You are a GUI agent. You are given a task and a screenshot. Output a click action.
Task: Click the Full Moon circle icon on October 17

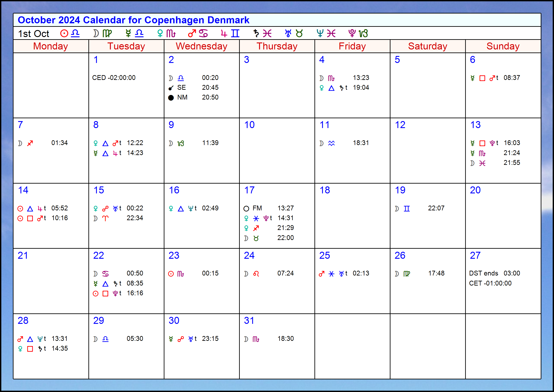click(x=246, y=209)
